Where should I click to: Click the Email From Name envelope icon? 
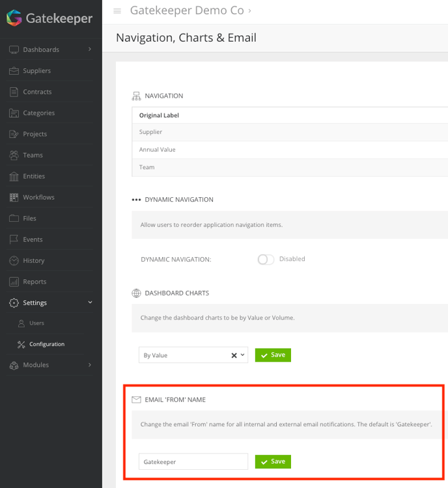click(x=136, y=400)
